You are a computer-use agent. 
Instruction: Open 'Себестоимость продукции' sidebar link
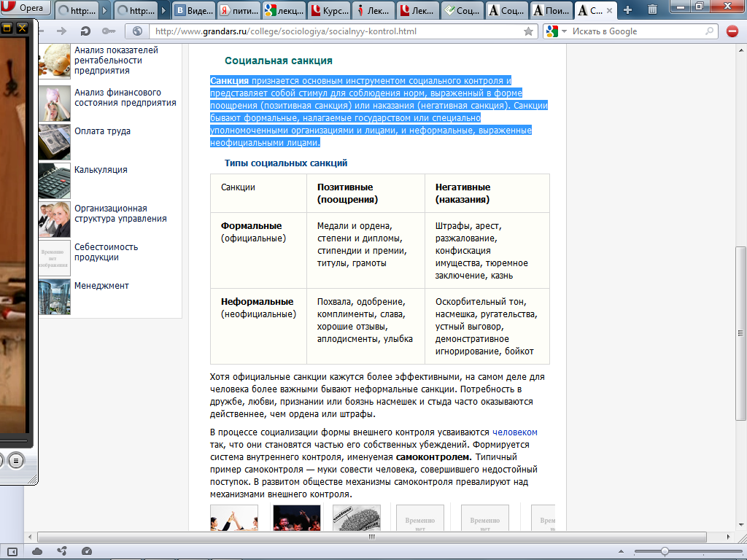107,252
